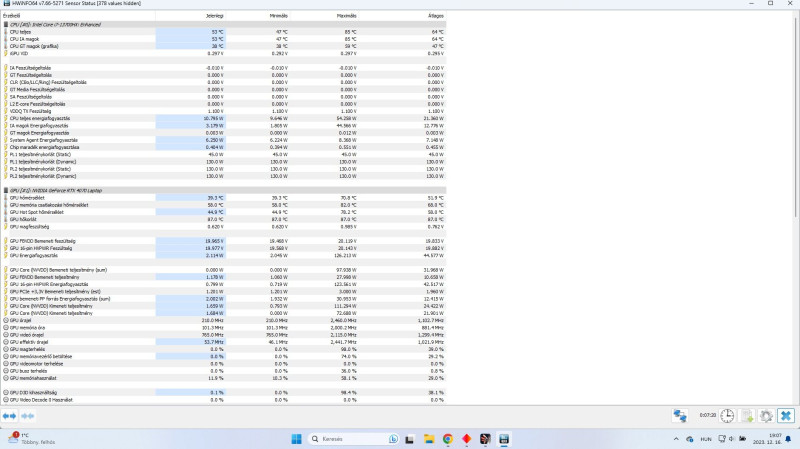This screenshot has width=800, height=449.
Task: Switch the HUN input language indicator
Action: pos(706,439)
